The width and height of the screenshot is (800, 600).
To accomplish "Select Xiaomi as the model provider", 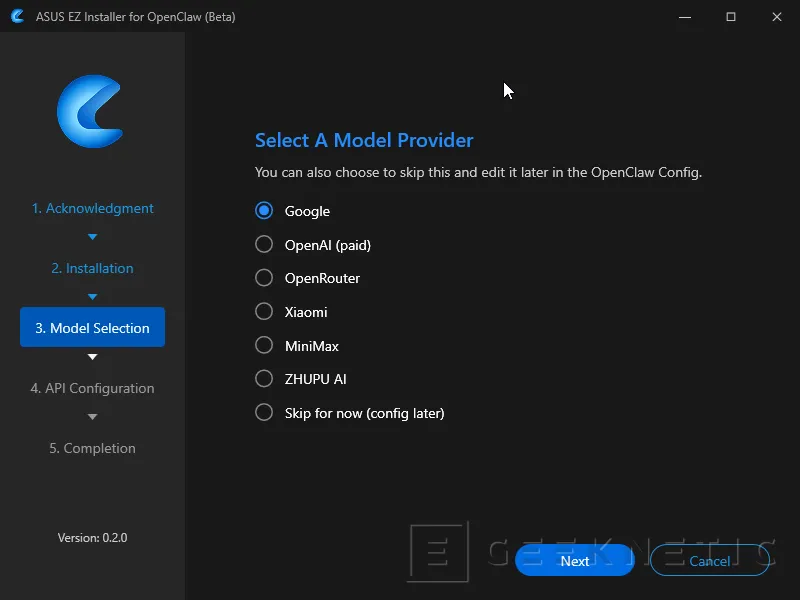I will pyautogui.click(x=264, y=312).
